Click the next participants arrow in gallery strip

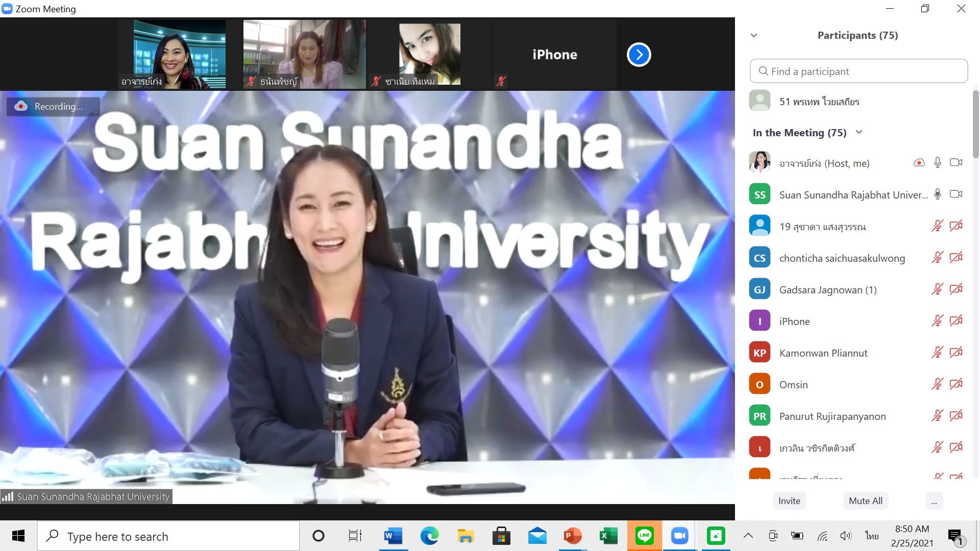[639, 55]
